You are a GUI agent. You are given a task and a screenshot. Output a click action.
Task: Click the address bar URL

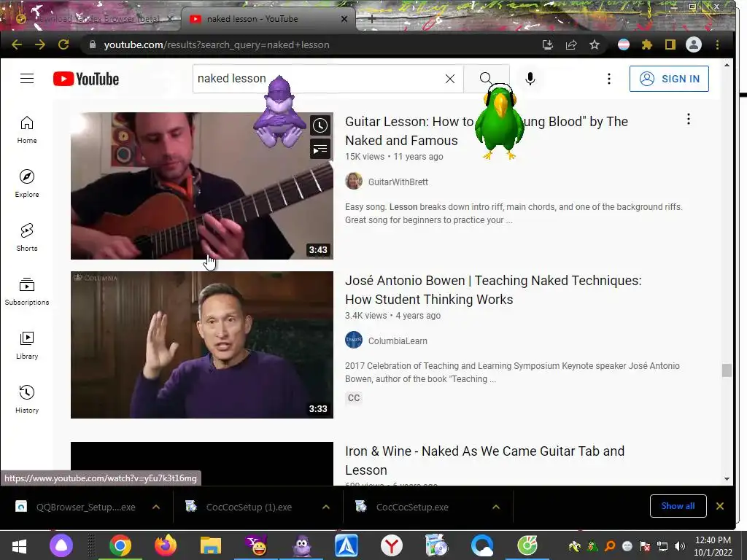click(216, 44)
